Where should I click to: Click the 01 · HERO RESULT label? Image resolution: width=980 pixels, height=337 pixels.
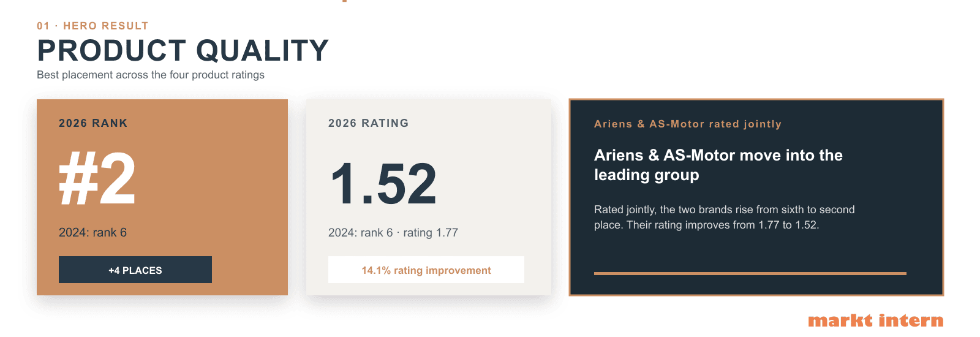92,26
